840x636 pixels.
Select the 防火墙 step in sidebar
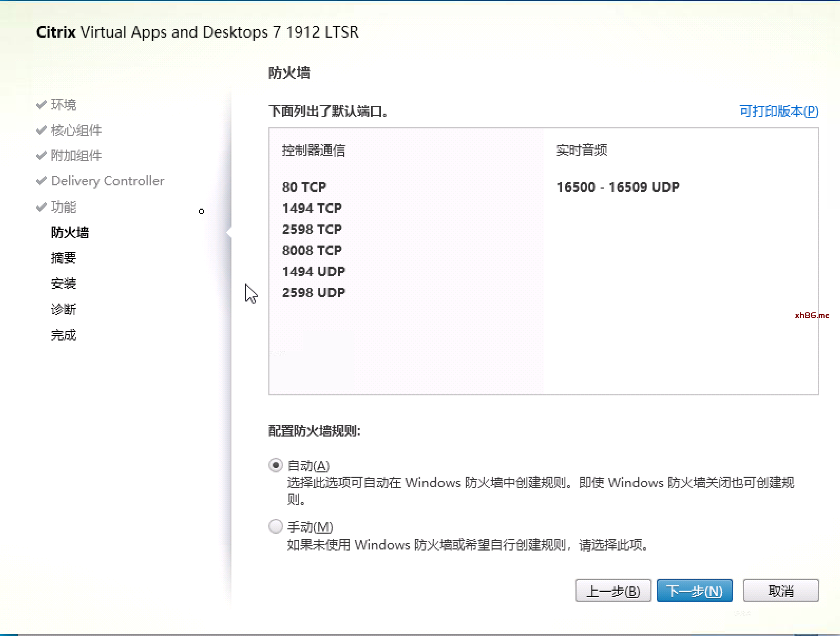[70, 233]
